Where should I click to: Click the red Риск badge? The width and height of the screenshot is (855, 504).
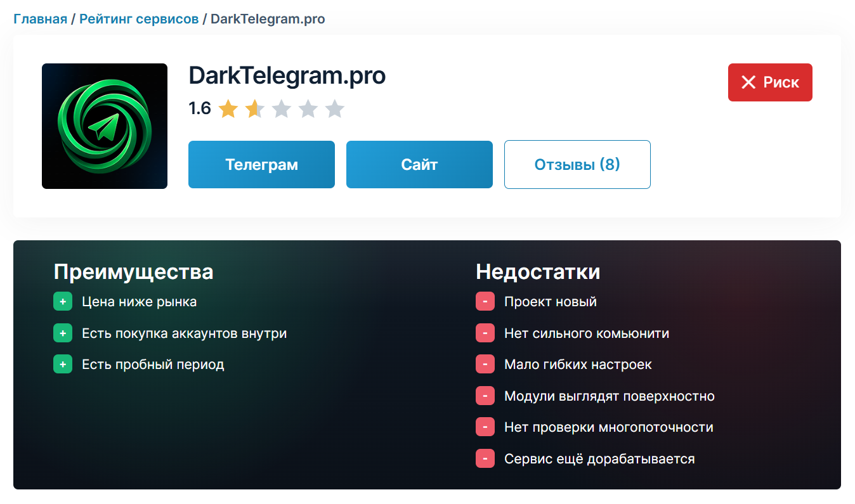pyautogui.click(x=770, y=82)
